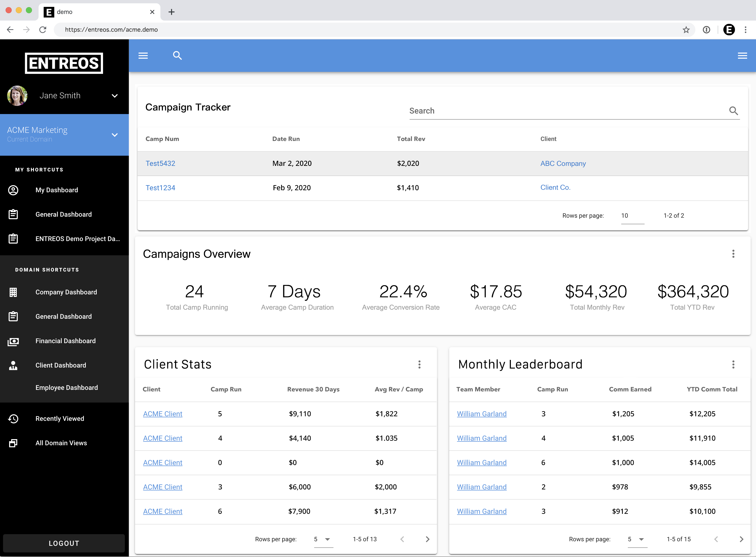Image resolution: width=756 pixels, height=557 pixels.
Task: Click the Recently Viewed history icon
Action: click(x=13, y=419)
